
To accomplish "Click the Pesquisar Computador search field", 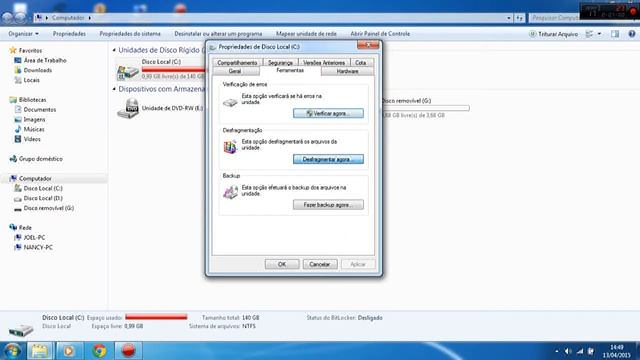I will [x=554, y=18].
